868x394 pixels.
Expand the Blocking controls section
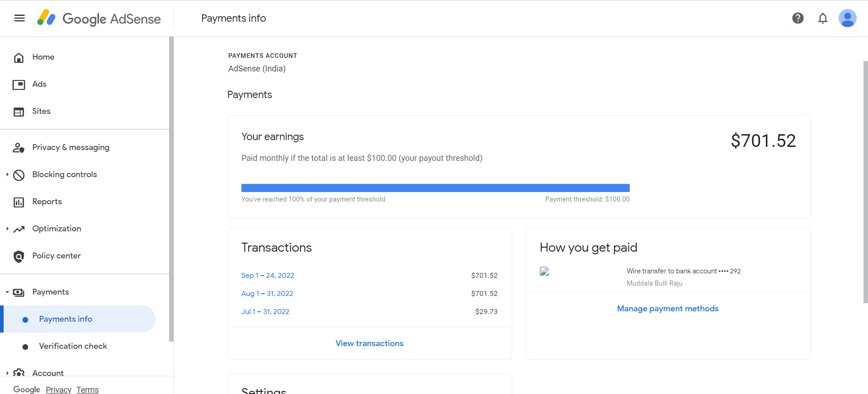point(7,174)
